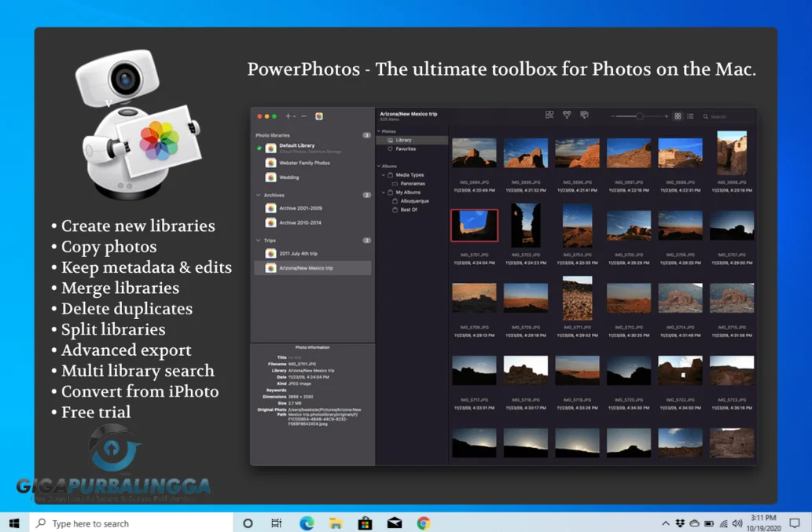812x532 pixels.
Task: Click the Dimensions value 3888 × 2592
Action: tap(300, 396)
